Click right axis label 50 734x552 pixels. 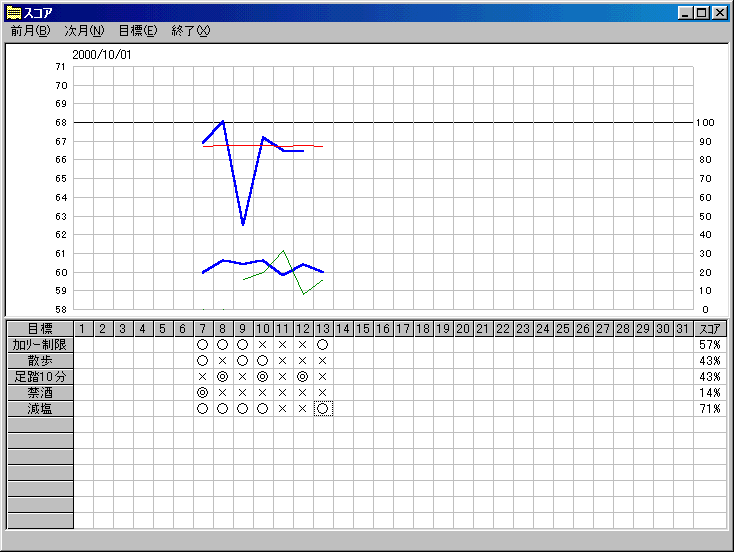coord(705,217)
